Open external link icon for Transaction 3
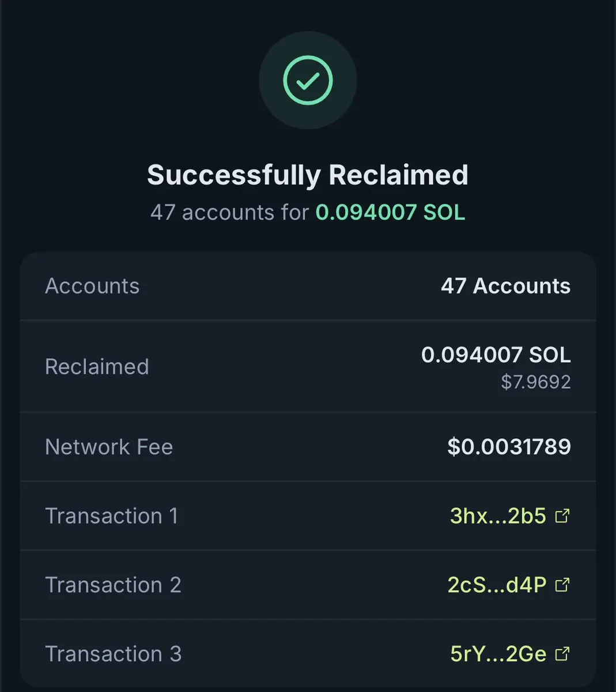This screenshot has width=616, height=692. tap(562, 654)
